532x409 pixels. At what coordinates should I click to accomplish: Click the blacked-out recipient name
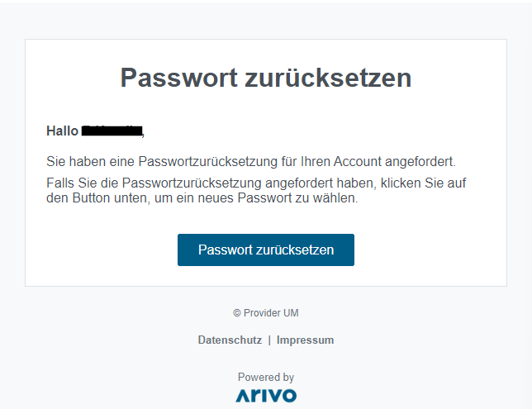pos(112,131)
